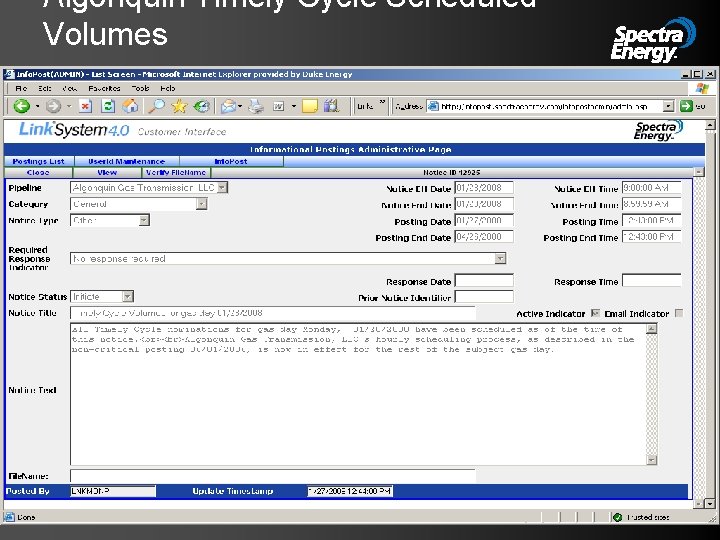720x540 pixels.
Task: Click the Print icon
Action: point(256,107)
